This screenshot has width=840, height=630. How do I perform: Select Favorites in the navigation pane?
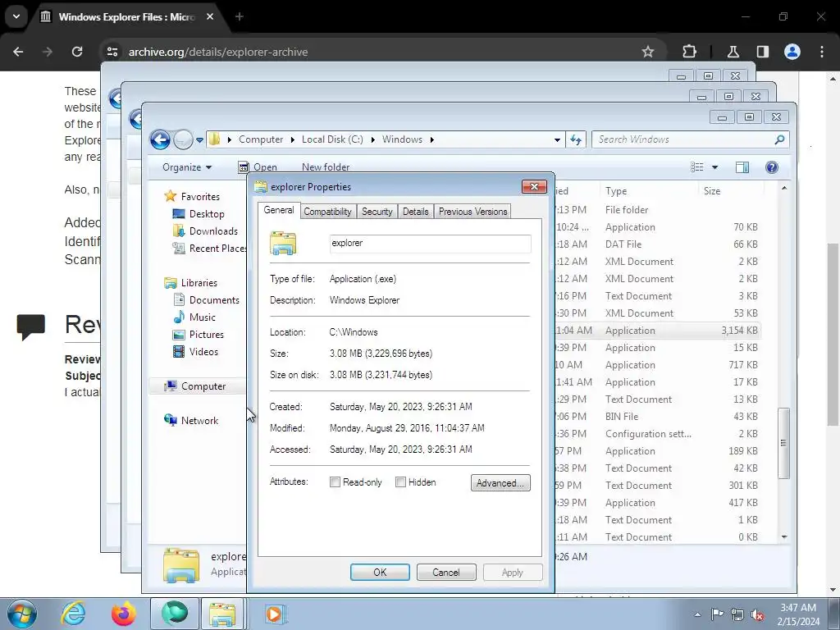pos(192,197)
